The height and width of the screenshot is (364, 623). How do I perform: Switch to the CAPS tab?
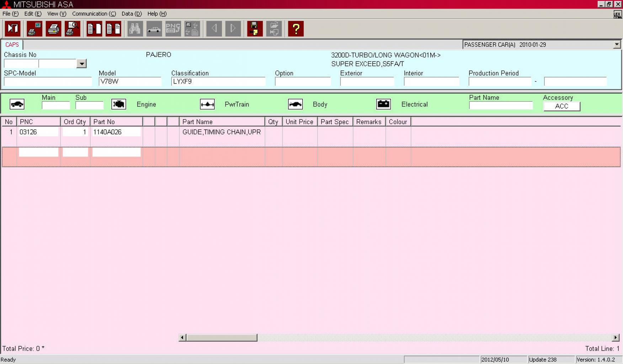coord(12,45)
